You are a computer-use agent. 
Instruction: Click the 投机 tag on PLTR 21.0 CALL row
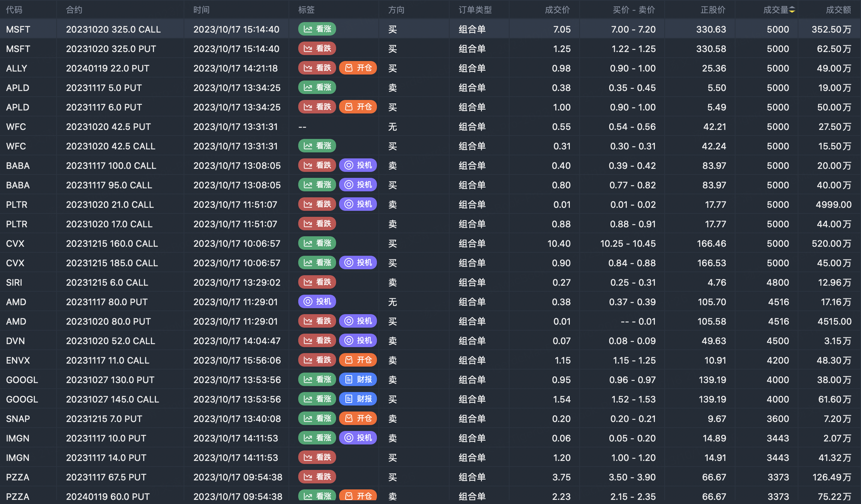(x=358, y=204)
